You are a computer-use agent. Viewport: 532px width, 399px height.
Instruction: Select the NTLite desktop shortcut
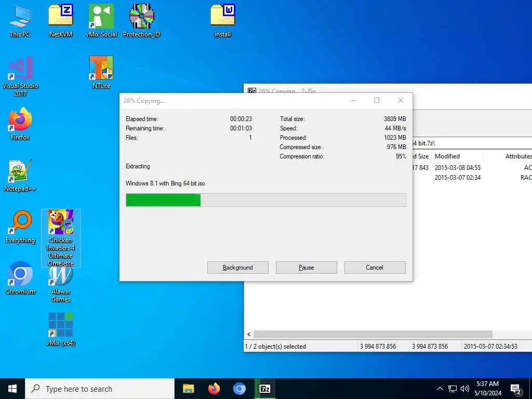[101, 73]
